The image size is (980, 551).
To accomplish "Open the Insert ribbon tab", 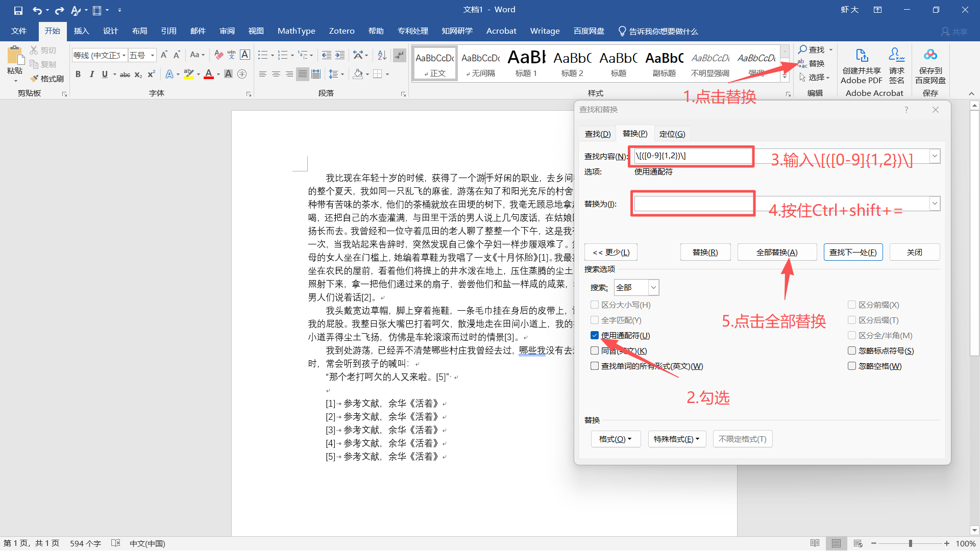I will pos(81,31).
